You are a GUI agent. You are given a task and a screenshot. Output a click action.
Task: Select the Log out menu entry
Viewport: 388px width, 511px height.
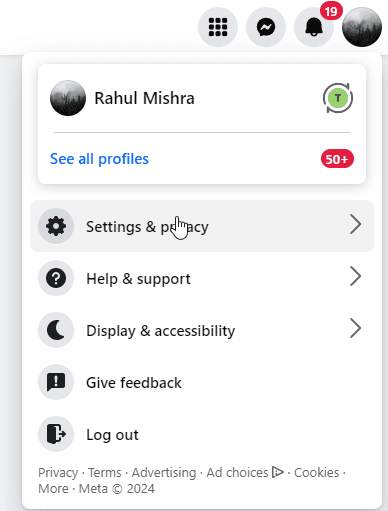(202, 434)
